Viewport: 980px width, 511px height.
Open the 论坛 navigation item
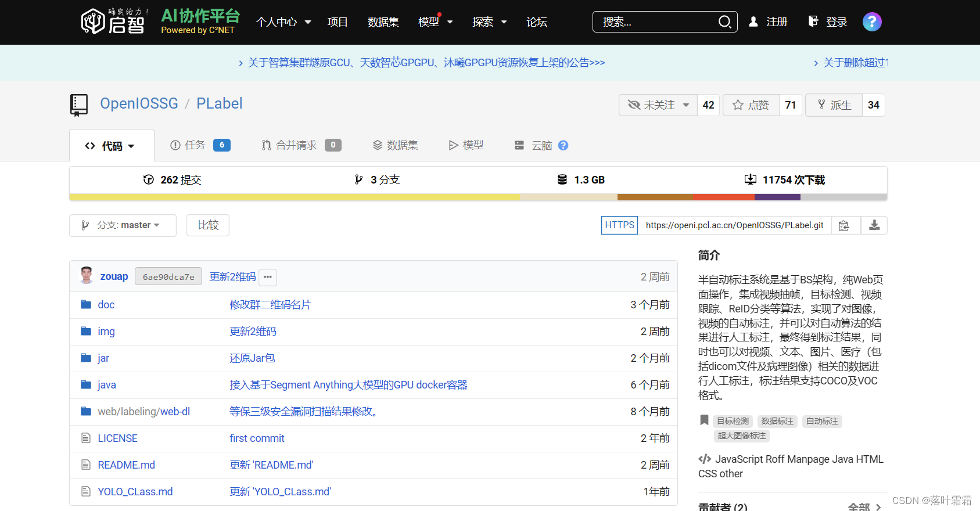coord(537,22)
